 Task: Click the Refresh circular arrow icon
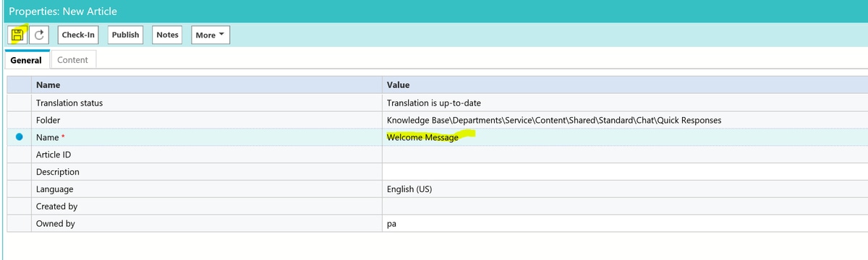(x=39, y=35)
